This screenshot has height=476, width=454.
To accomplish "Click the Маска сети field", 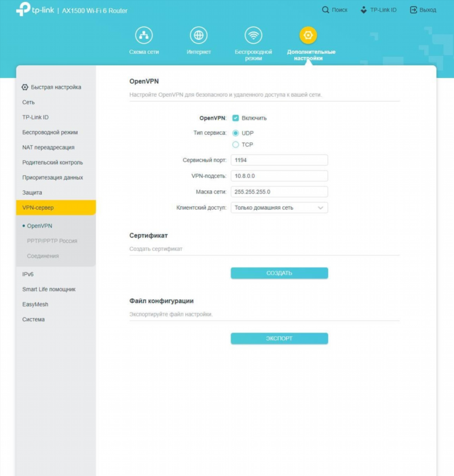I will (279, 192).
